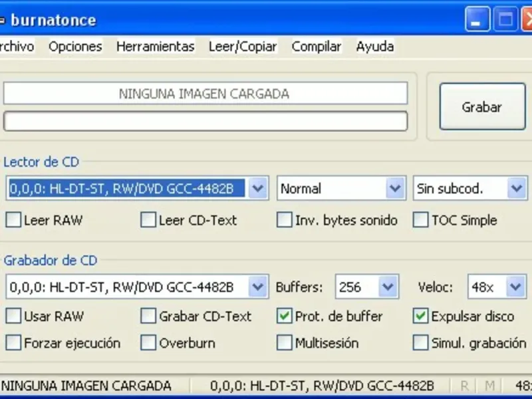Click the status bar drive name text
532x399 pixels.
322,386
